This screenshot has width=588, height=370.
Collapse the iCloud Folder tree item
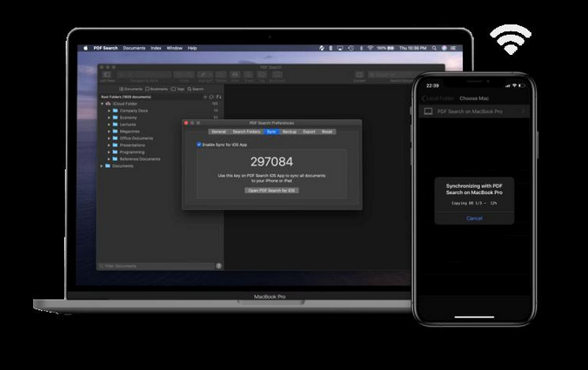102,104
